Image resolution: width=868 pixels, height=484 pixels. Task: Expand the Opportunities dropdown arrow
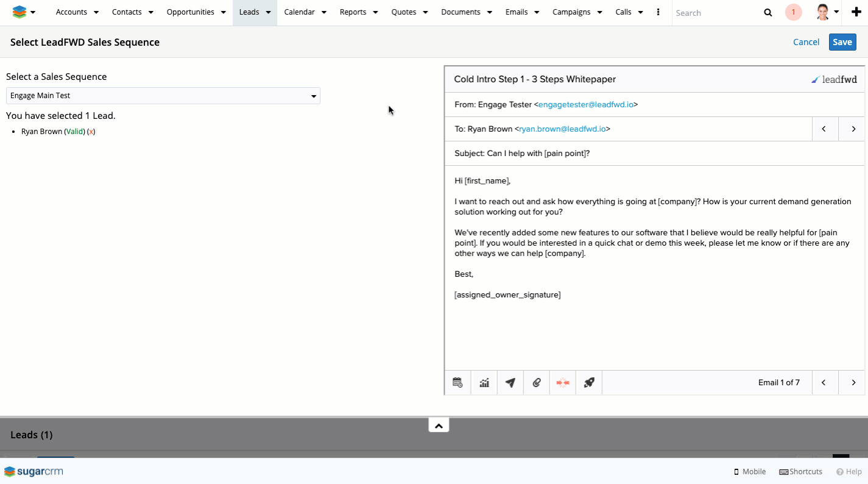[x=224, y=12]
